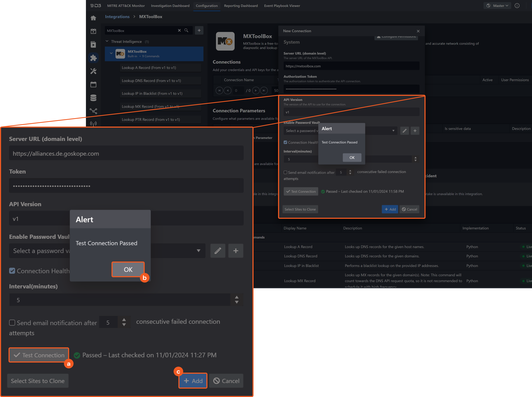The image size is (532, 397).
Task: Open the Master site dropdown
Action: [x=498, y=6]
